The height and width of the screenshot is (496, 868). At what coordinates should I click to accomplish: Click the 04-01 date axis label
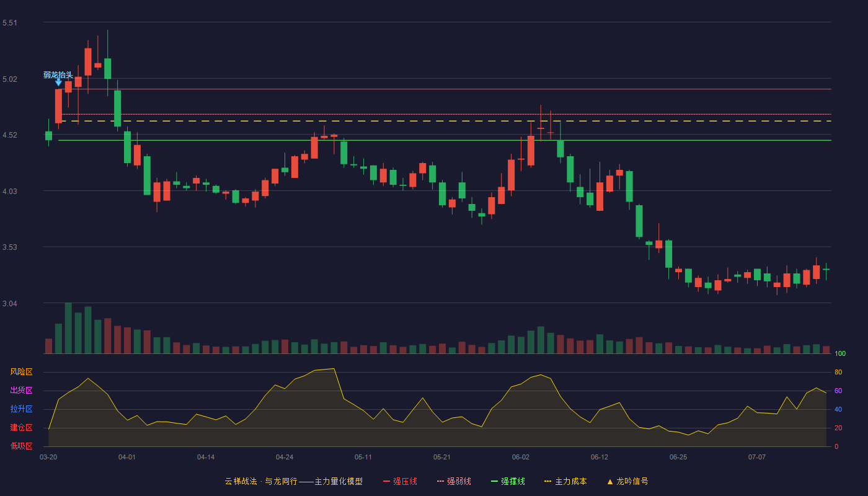click(127, 458)
